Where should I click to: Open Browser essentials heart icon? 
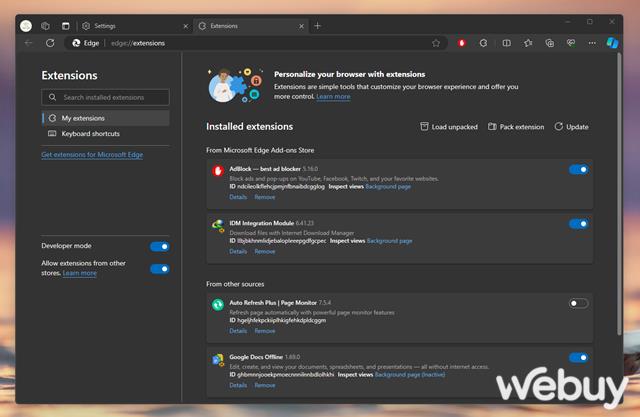(x=571, y=43)
